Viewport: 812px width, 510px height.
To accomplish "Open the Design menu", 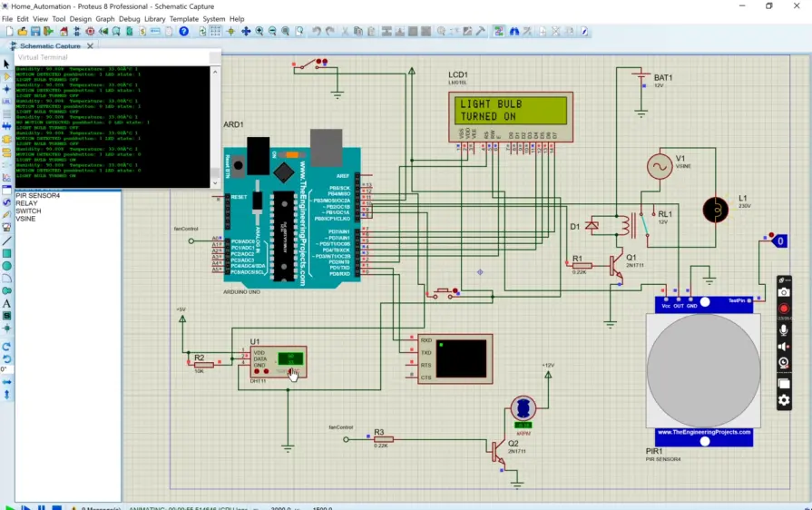I will (80, 19).
